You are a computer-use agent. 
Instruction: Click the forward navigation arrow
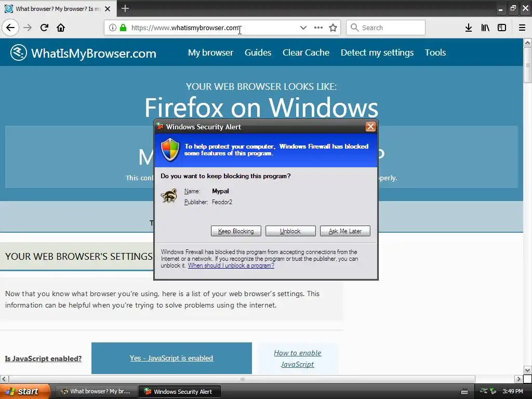click(28, 28)
